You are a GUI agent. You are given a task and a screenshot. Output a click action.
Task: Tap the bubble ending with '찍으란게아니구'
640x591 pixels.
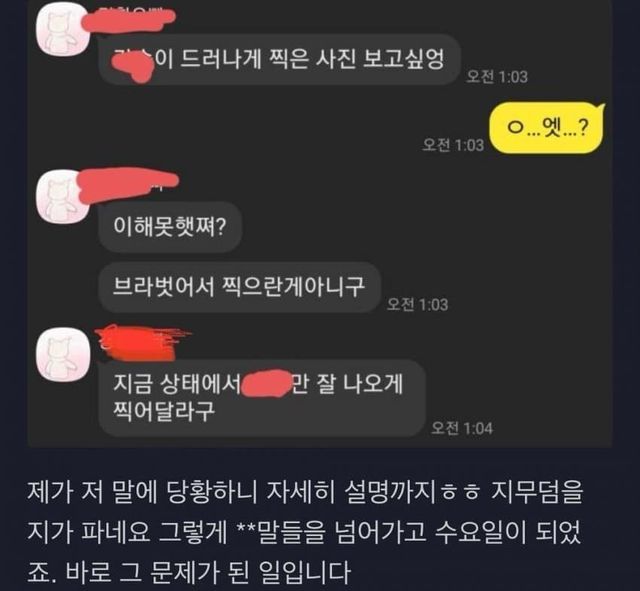239,287
